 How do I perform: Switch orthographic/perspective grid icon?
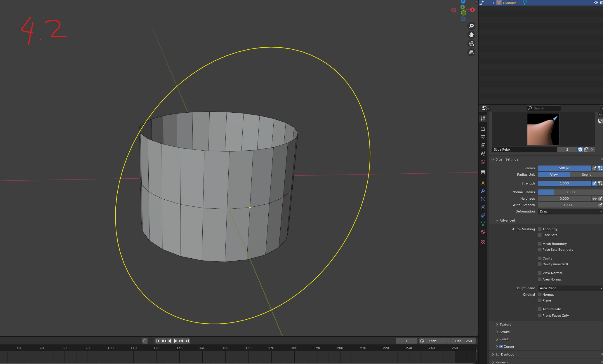coord(471,53)
